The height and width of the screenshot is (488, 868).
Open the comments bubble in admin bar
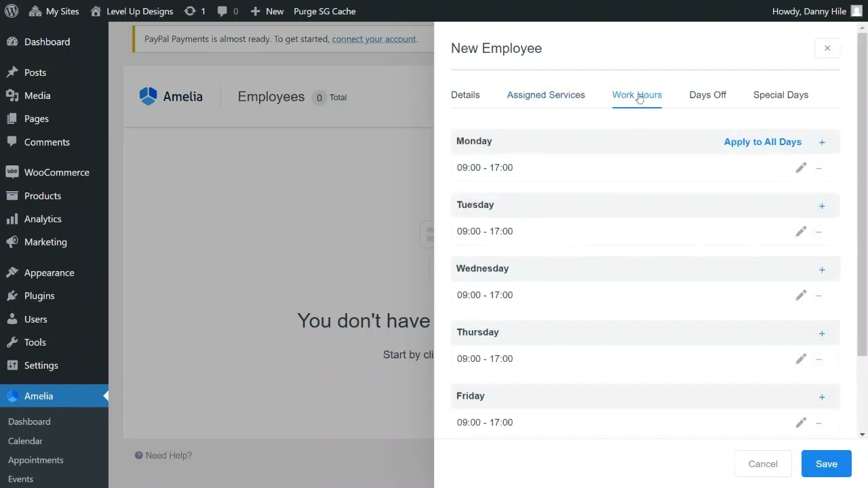[x=227, y=11]
